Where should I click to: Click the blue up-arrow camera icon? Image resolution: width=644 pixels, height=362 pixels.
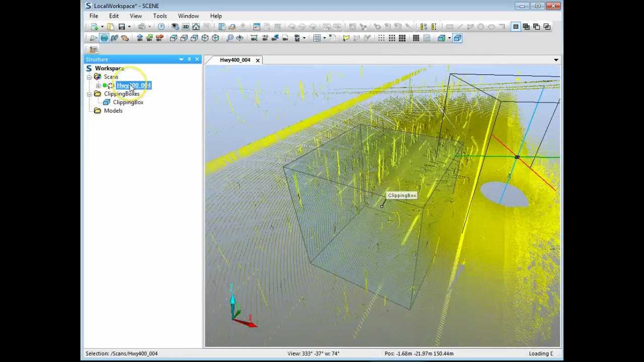click(140, 38)
